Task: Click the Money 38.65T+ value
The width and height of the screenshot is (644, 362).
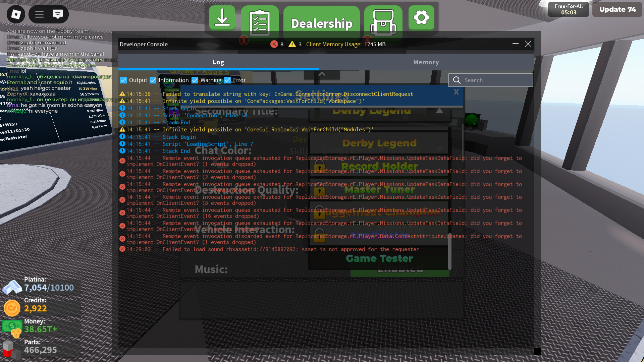Action: (41, 329)
